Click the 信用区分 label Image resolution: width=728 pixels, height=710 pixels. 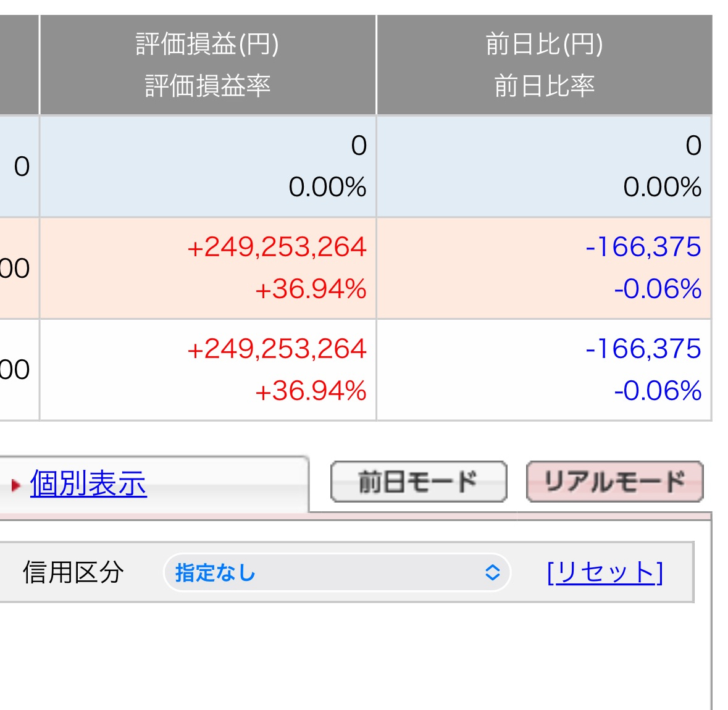click(x=73, y=572)
